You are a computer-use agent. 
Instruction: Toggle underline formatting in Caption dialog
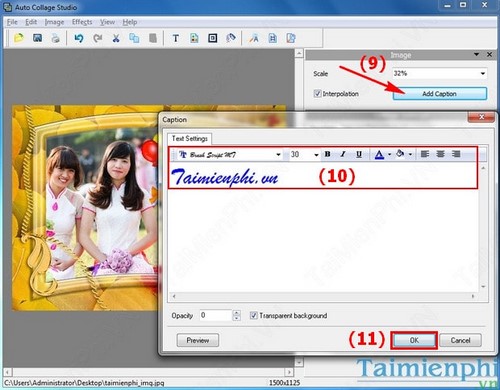(359, 154)
